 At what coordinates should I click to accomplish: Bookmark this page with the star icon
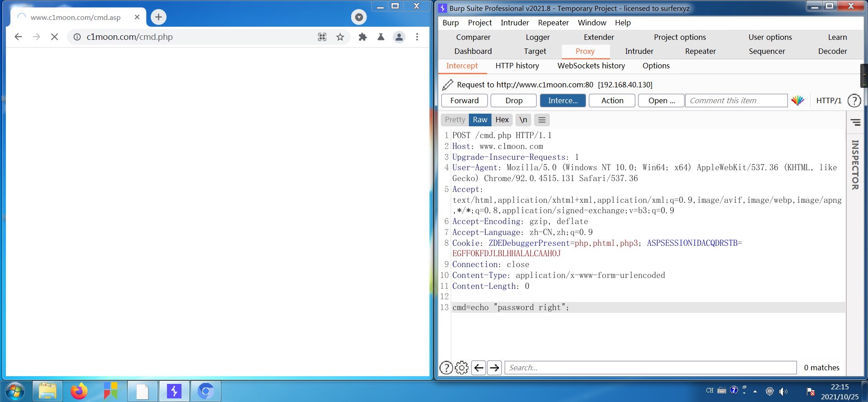(x=340, y=37)
